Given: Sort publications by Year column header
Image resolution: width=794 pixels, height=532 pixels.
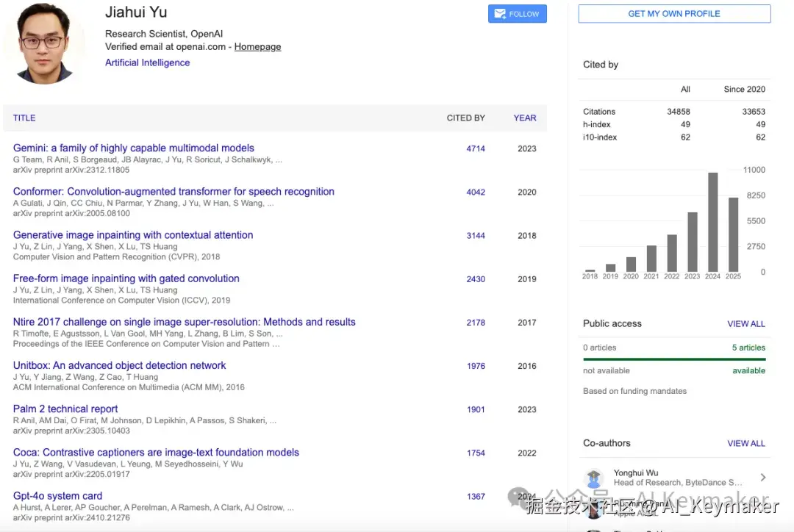Looking at the screenshot, I should [x=524, y=118].
